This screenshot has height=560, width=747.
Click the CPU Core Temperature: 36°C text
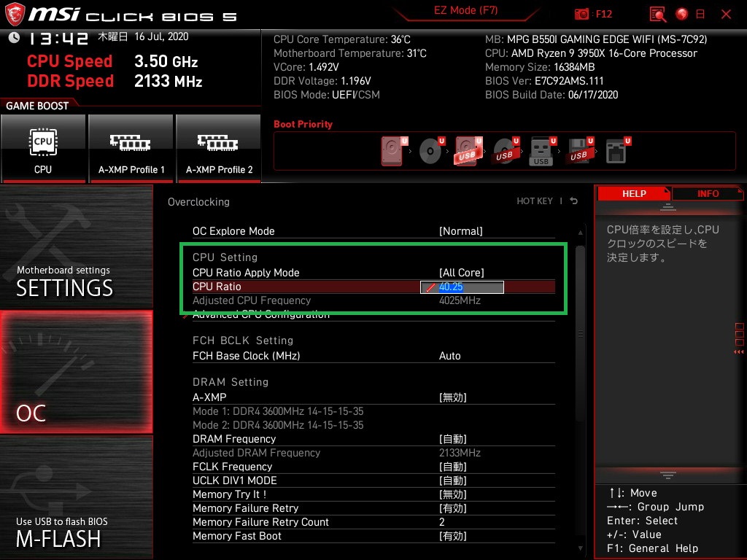(x=341, y=39)
